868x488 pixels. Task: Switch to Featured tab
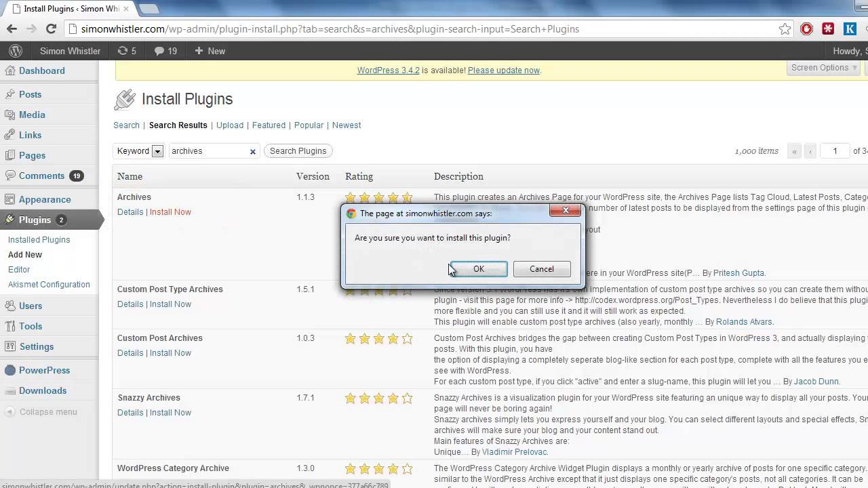click(x=269, y=125)
